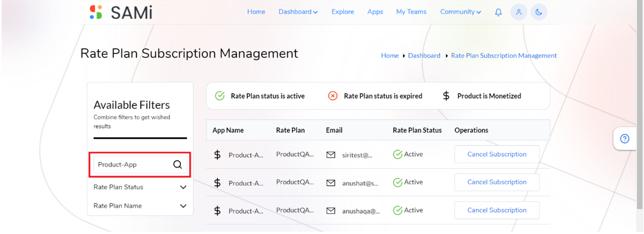Click the App Name column header

[228, 130]
